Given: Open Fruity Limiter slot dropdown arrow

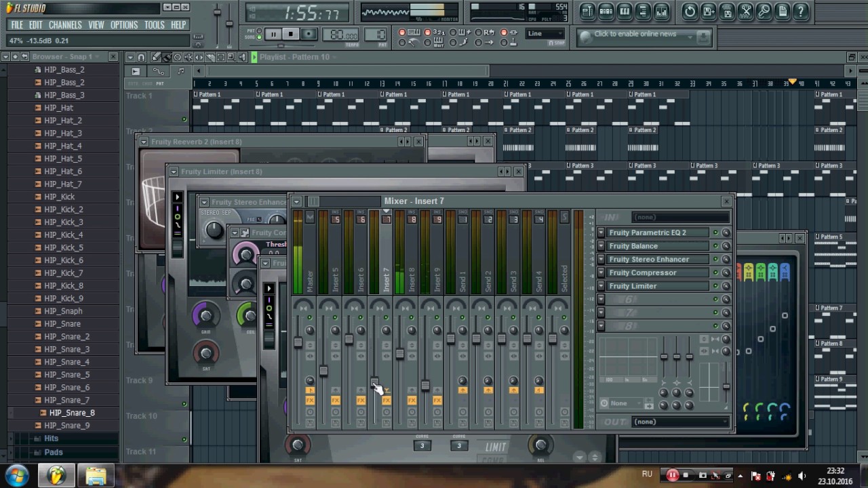Looking at the screenshot, I should pos(601,286).
